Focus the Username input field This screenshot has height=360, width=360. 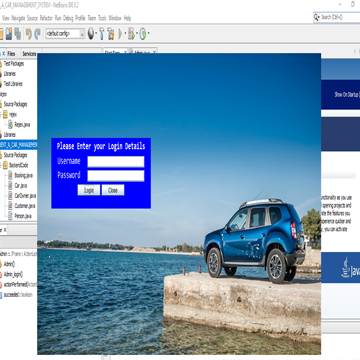[x=116, y=162]
